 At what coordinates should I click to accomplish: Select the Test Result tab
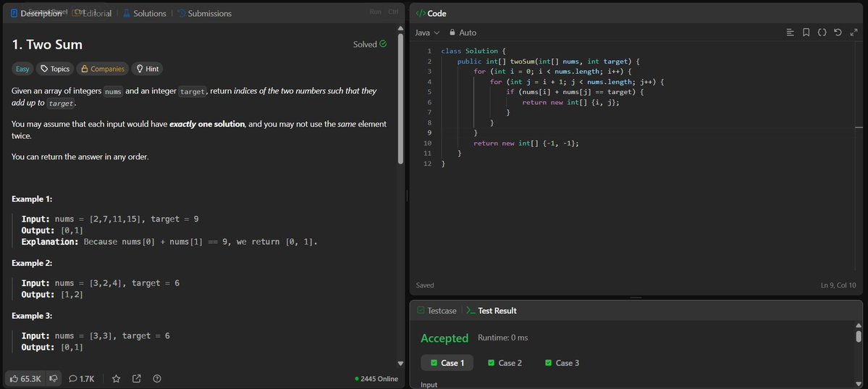pyautogui.click(x=492, y=311)
